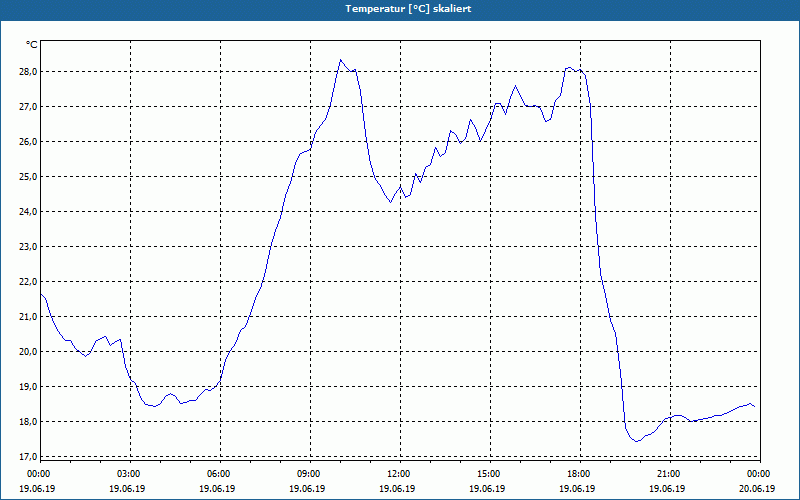Click the 22,0 y-axis label
This screenshot has width=800, height=500.
pos(29,282)
